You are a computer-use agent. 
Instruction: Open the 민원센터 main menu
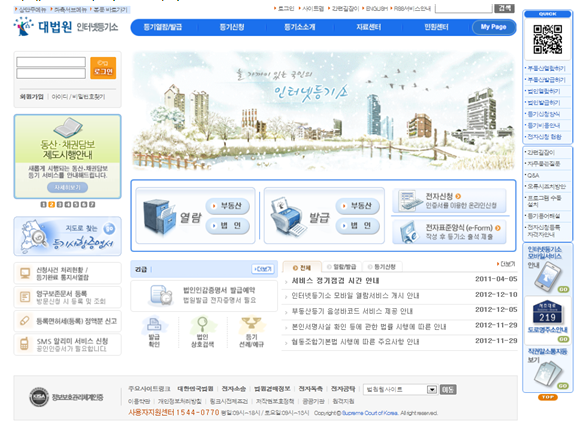pos(436,27)
